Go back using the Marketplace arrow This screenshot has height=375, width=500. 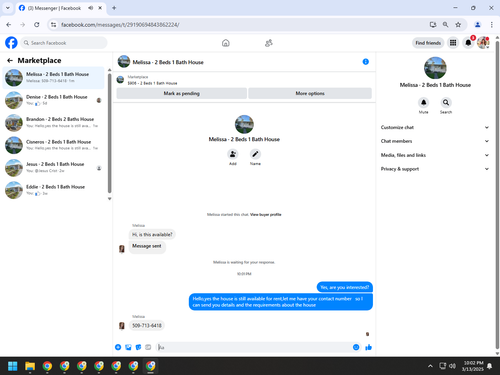(x=10, y=60)
